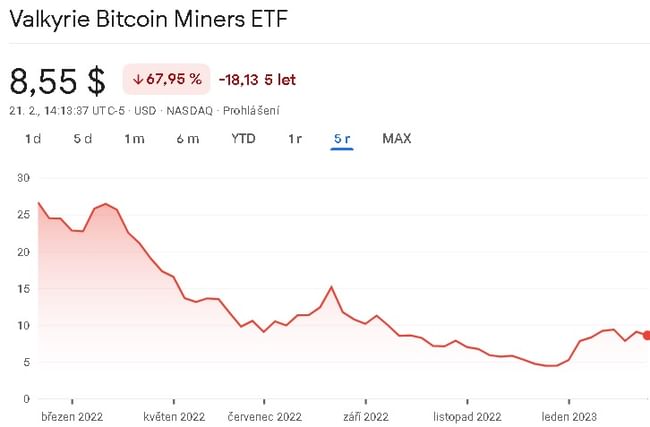Screen dimensions: 650x427
Task: Select the 1d time range tab
Action: (x=33, y=139)
